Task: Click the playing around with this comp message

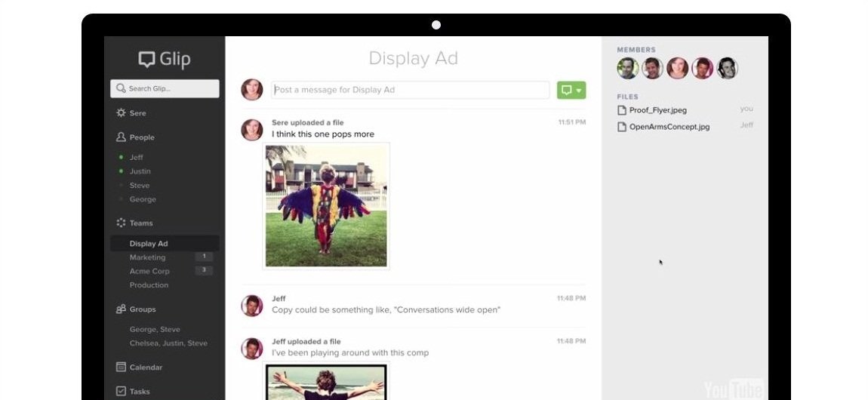Action: click(350, 353)
